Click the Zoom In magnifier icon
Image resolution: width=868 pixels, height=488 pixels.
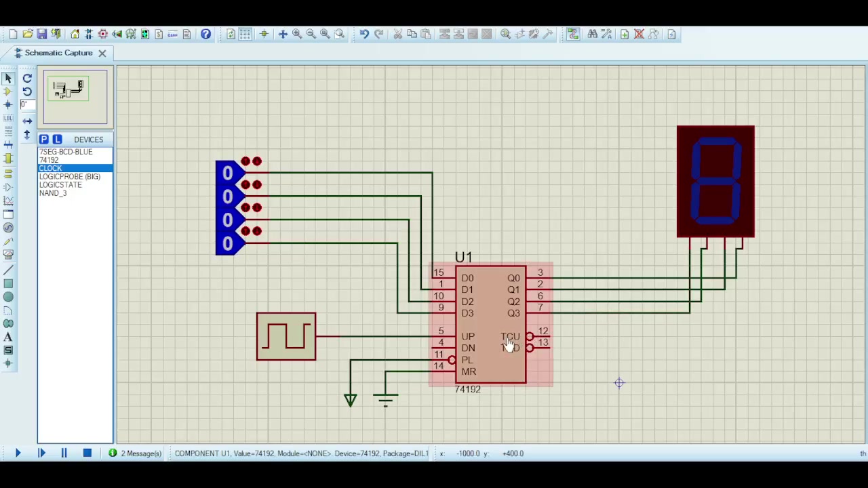(297, 34)
